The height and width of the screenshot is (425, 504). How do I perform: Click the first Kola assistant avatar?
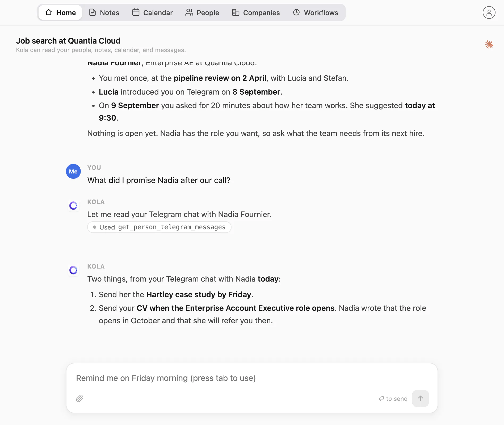[x=73, y=205]
